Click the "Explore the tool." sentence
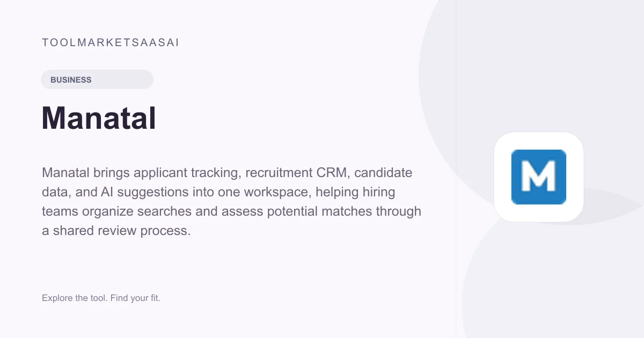The width and height of the screenshot is (644, 338). pos(75,298)
